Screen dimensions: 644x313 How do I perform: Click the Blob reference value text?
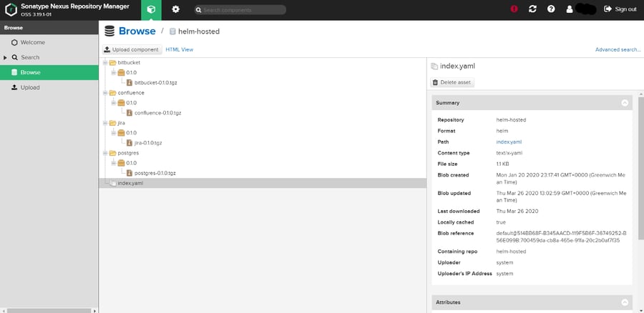click(561, 237)
